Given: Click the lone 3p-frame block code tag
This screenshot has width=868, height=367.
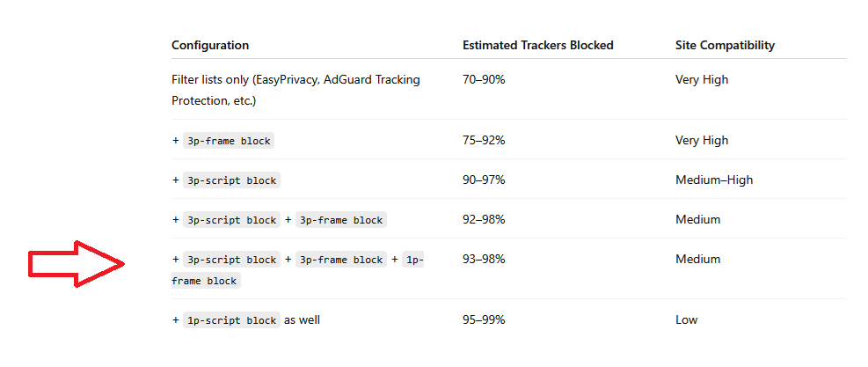Looking at the screenshot, I should tap(229, 141).
